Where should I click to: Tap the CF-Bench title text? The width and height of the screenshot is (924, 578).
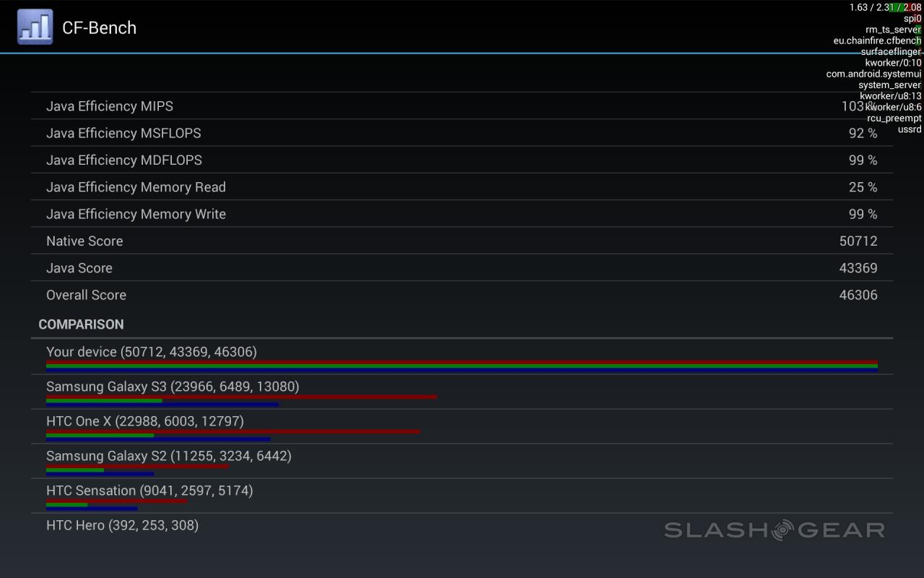tap(99, 27)
